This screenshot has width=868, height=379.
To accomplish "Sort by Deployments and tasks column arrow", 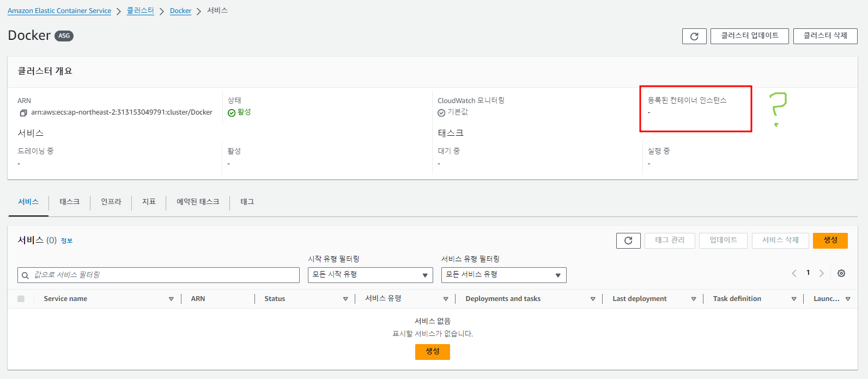I will click(x=593, y=299).
